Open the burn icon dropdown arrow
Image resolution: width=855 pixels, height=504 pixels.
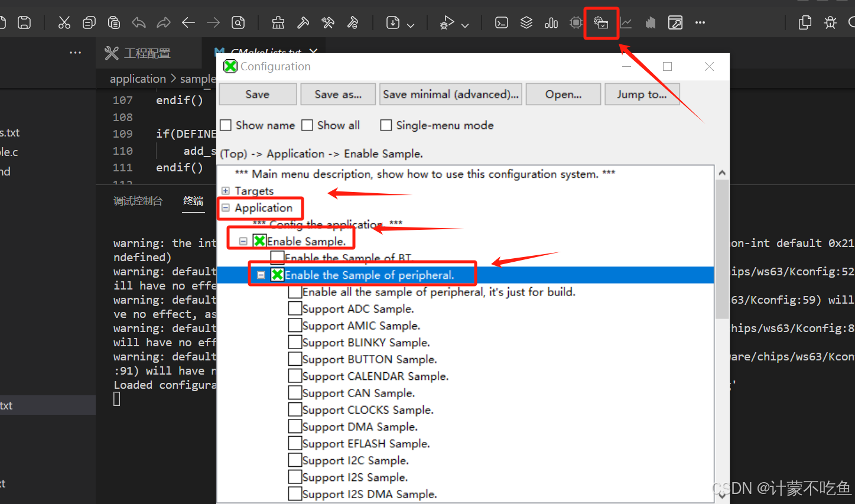[411, 25]
